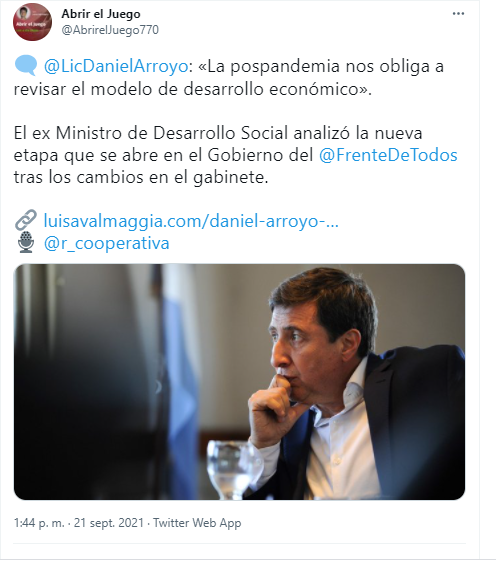The image size is (496, 565).
Task: Open the Twitter Web App source label
Action: coord(197,523)
